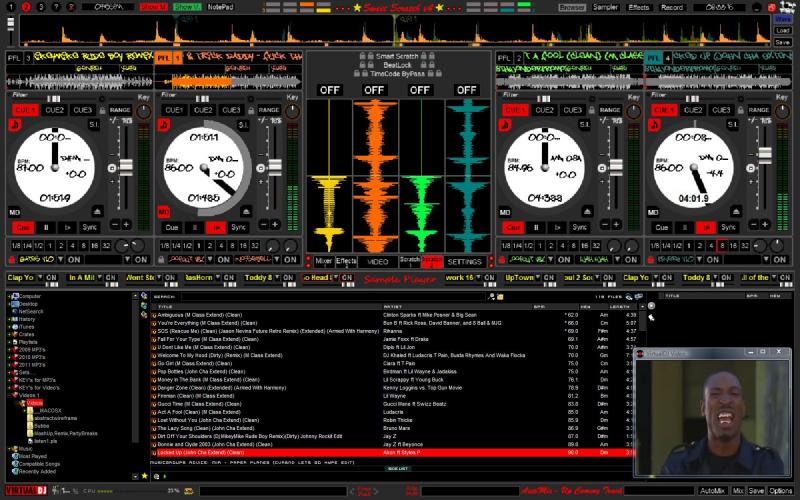Open the Wont St sample dropdown arrow

tap(159, 278)
